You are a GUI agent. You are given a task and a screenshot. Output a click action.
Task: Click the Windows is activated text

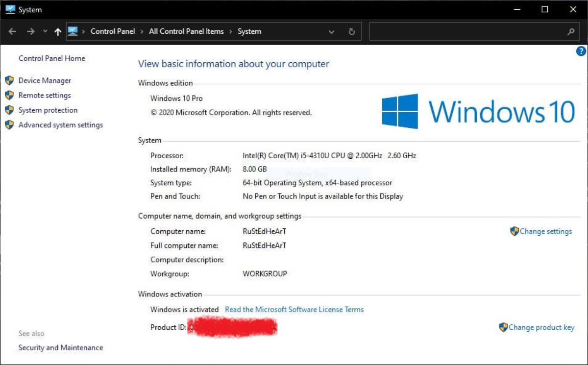click(x=185, y=309)
